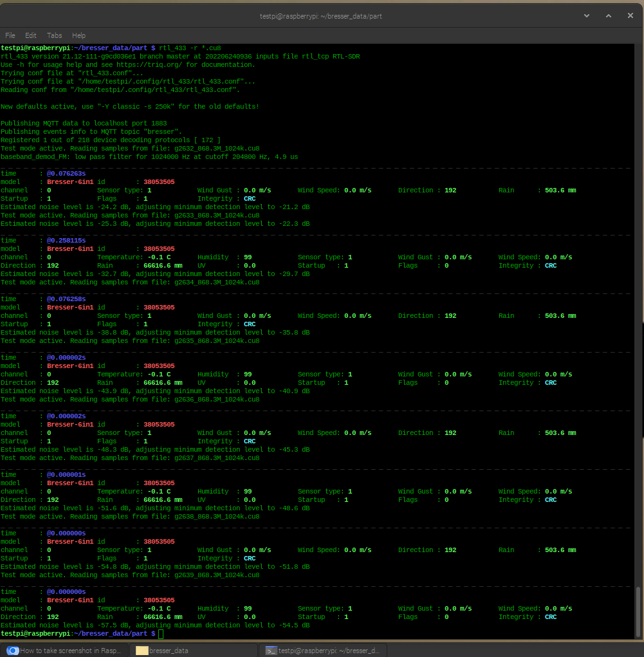Open the Tabs menu
The image size is (644, 657).
point(54,35)
